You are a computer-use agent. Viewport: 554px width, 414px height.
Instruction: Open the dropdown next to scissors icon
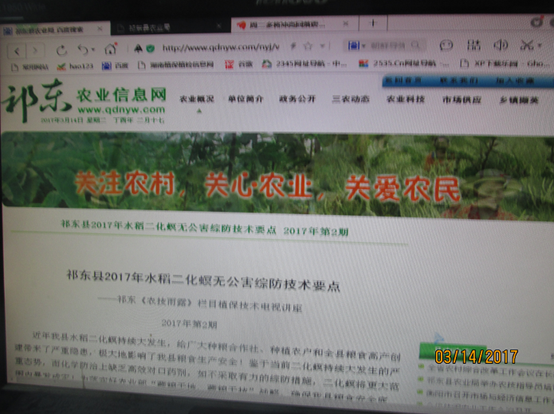pyautogui.click(x=540, y=46)
